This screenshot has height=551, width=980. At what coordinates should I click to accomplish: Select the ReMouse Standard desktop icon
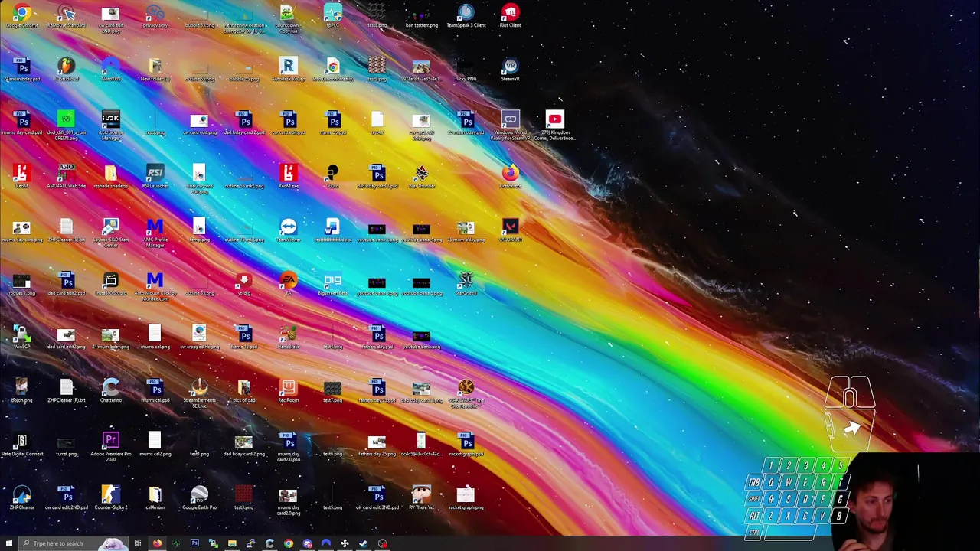[66, 13]
